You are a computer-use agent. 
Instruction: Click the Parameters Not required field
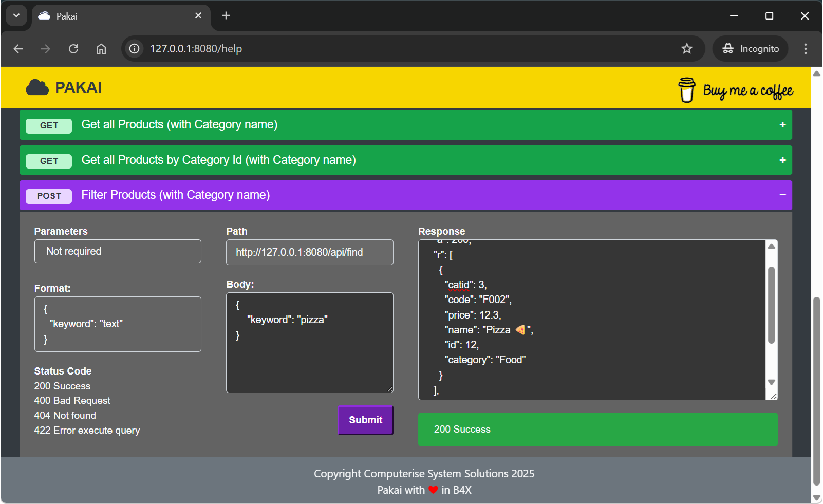pos(118,251)
